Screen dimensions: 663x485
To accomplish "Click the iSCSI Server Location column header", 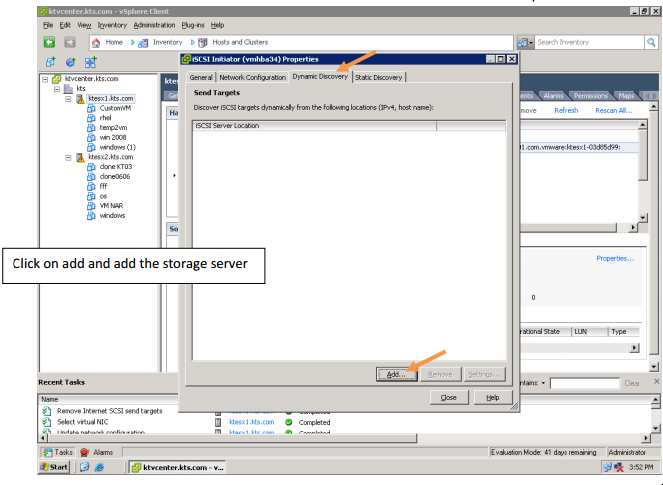I will coord(314,126).
